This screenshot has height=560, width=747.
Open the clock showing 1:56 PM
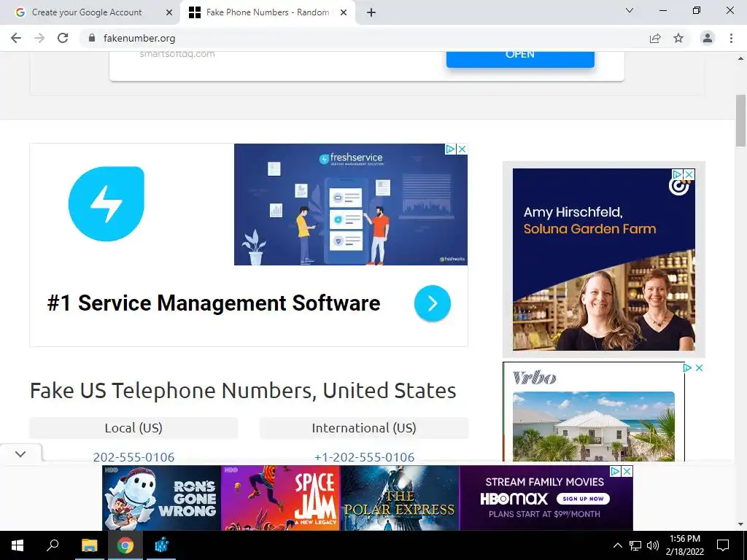(684, 545)
